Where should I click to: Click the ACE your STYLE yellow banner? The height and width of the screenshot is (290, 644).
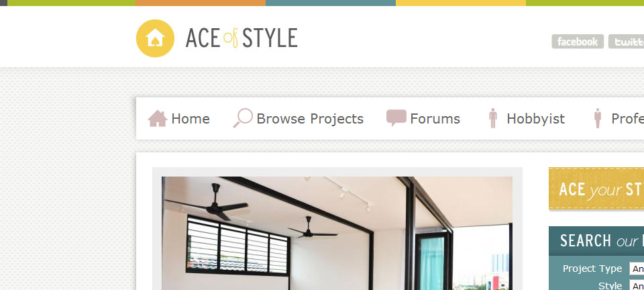click(x=596, y=189)
